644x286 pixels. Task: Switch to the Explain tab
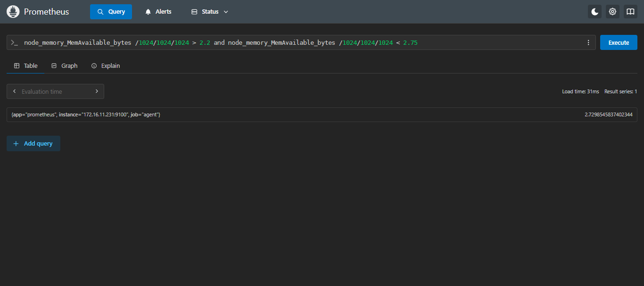106,66
